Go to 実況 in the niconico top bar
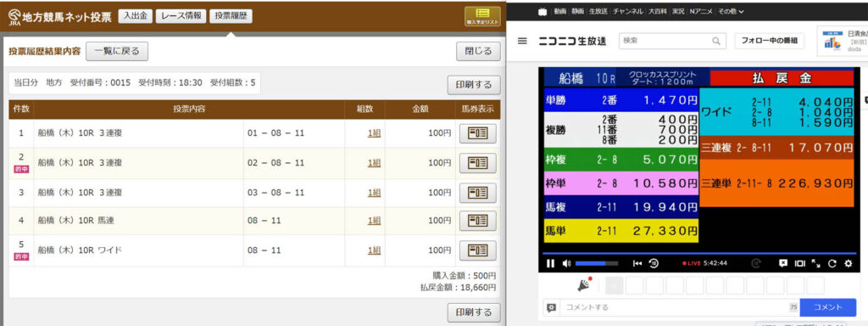This screenshot has height=326, width=868. pos(678,11)
